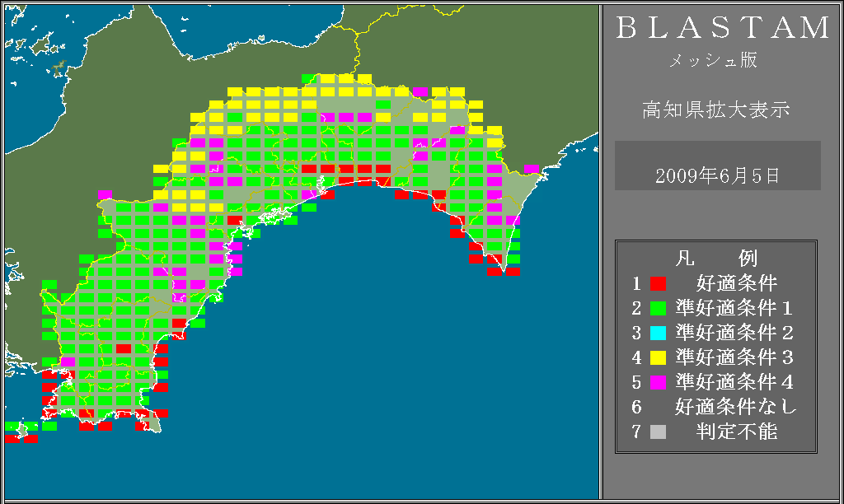The width and height of the screenshot is (844, 504).
Task: Click legend number 7
Action: (x=636, y=432)
